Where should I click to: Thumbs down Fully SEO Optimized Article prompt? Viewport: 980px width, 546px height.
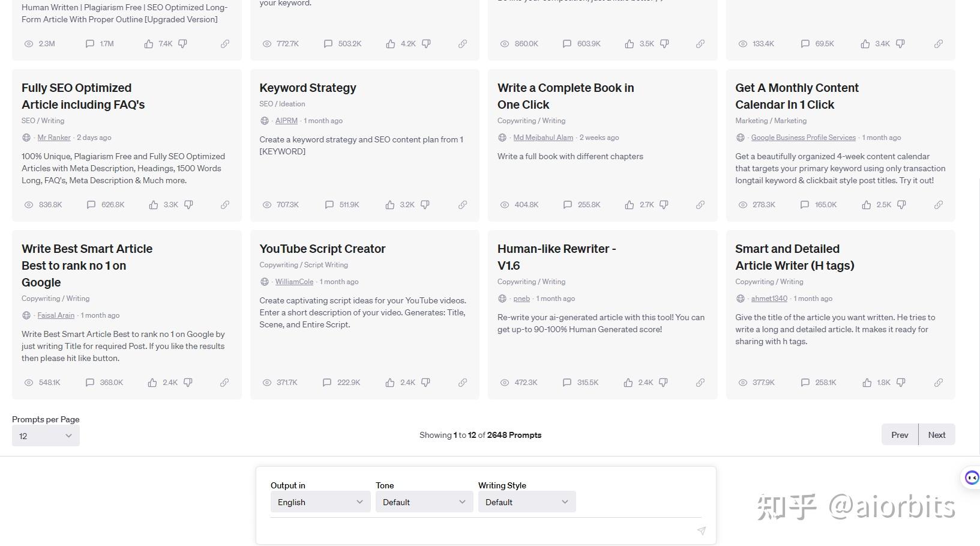[188, 205]
